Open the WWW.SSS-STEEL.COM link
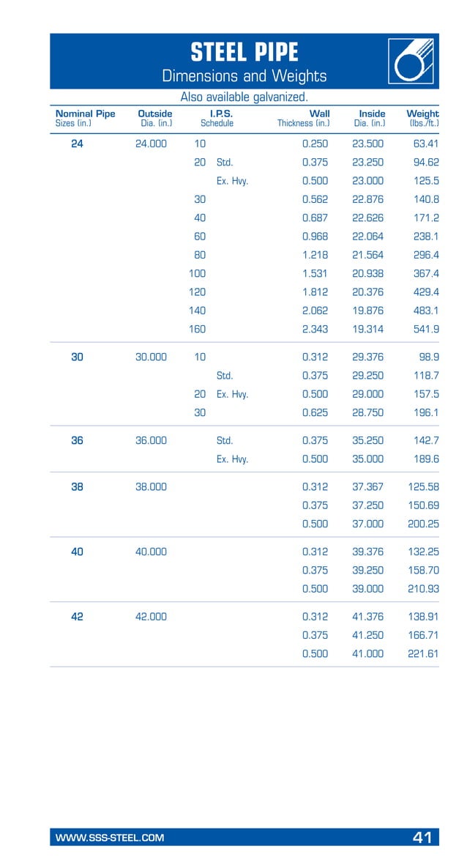This screenshot has height=868, width=467. point(110,838)
